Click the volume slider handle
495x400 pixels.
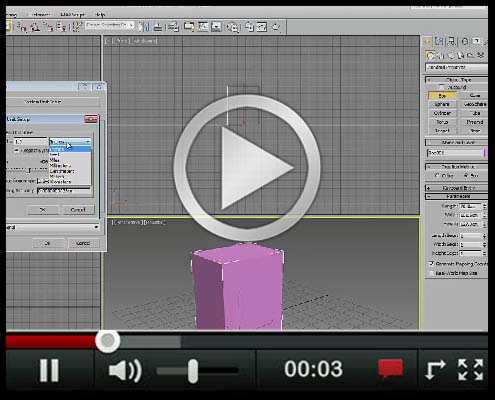[x=193, y=371]
